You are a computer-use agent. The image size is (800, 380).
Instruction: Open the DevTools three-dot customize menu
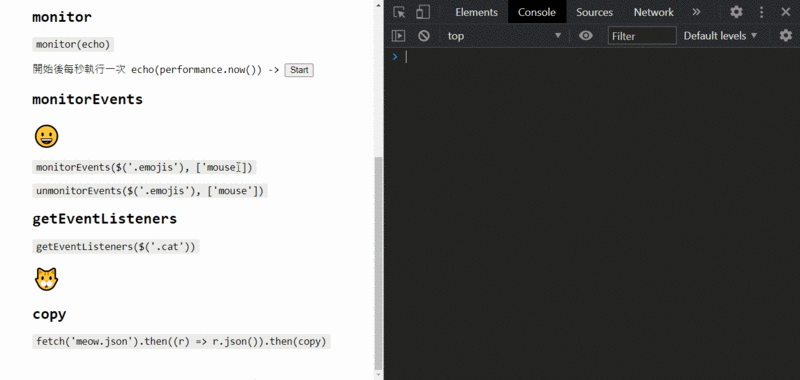[761, 12]
